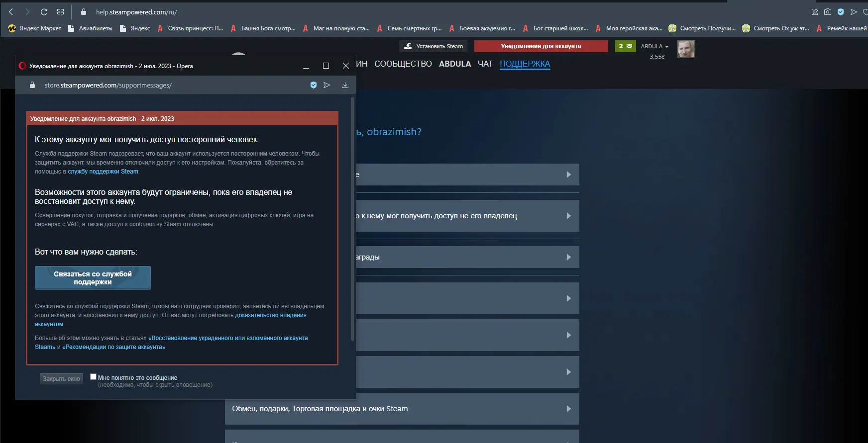Click the main window address bar URL
Viewport: 868px width, 443px height.
[136, 12]
